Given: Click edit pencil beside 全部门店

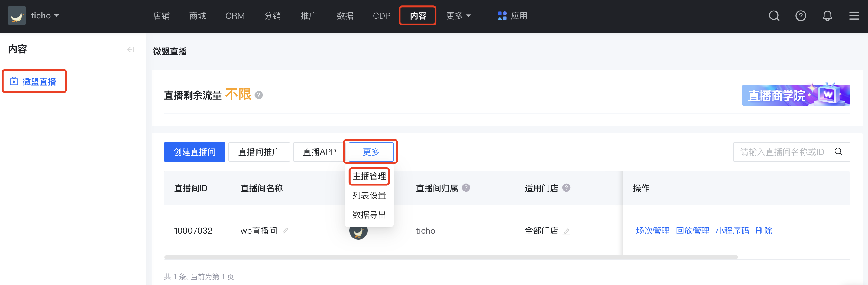Looking at the screenshot, I should click(566, 231).
